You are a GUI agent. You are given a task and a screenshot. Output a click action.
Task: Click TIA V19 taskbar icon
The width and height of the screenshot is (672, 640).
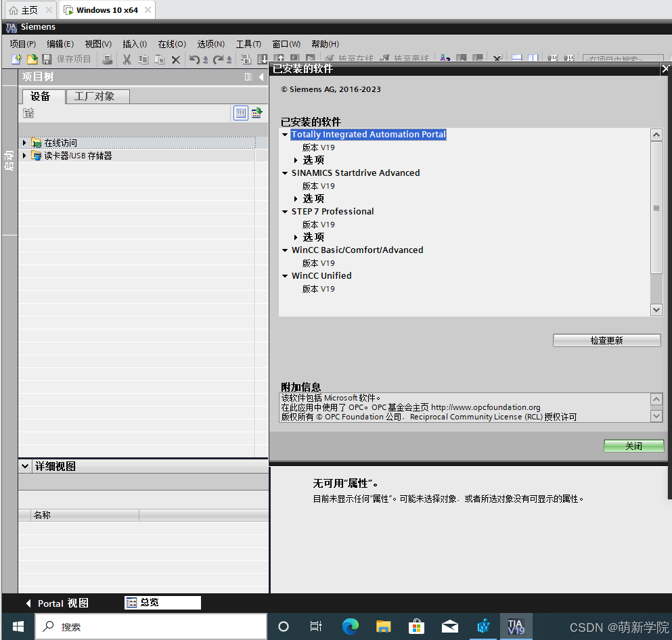point(516,626)
